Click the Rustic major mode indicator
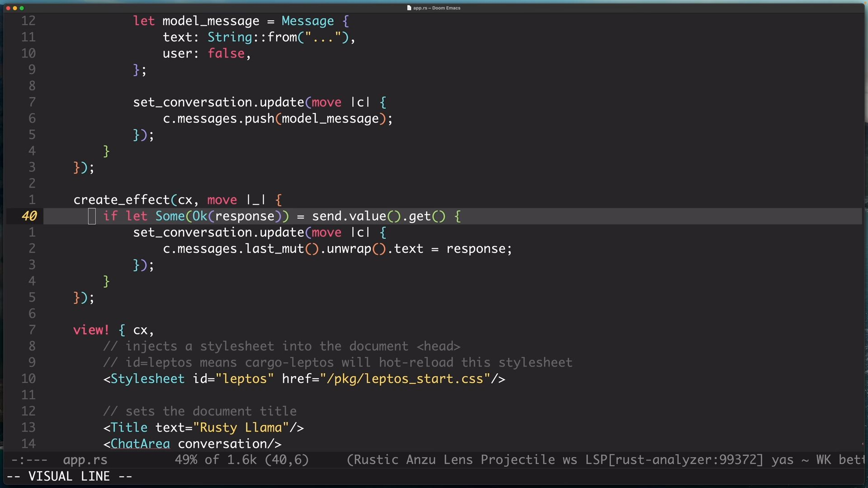 pos(375,460)
